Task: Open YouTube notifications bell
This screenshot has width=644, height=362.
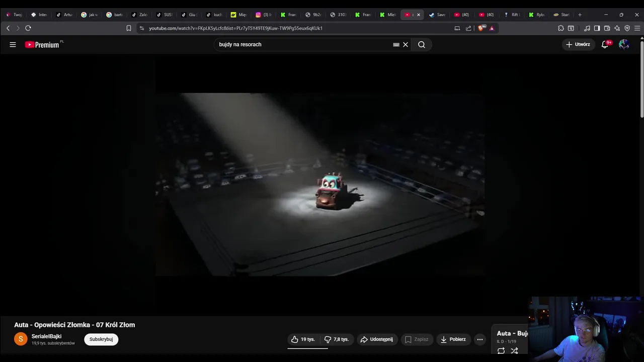Action: click(x=605, y=44)
